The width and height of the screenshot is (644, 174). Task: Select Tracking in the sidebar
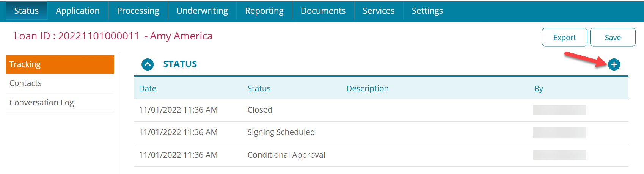coord(60,64)
